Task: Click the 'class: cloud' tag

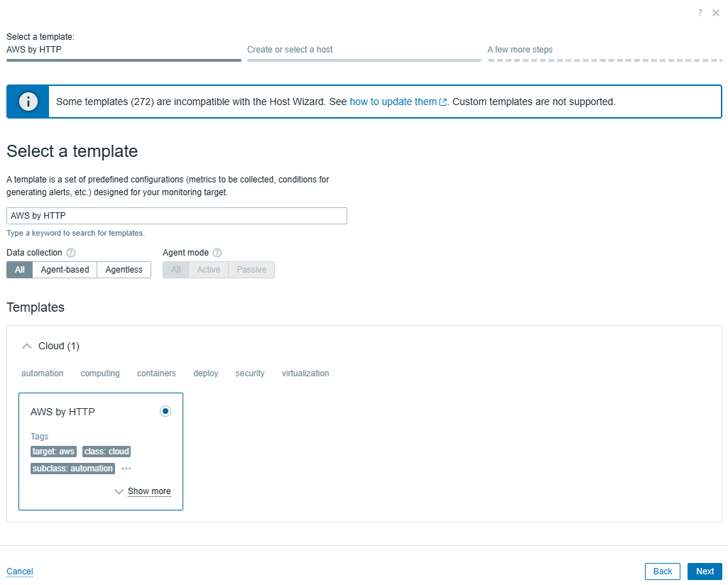Action: point(107,452)
